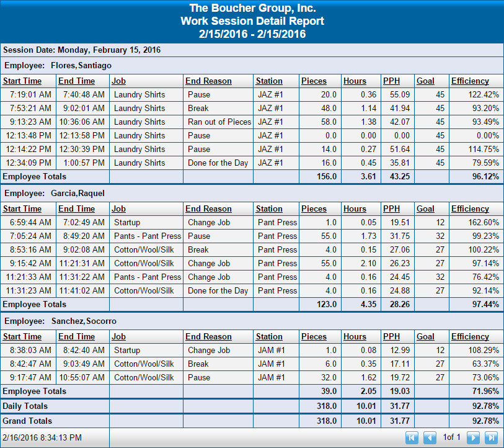Click the 6:59:44 AM start time cell
The image size is (504, 448).
(29, 222)
